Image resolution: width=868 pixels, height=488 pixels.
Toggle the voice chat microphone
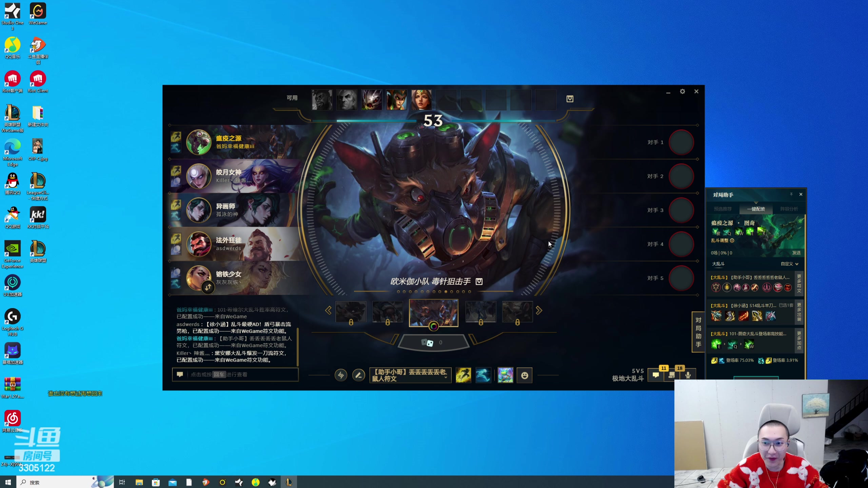[x=688, y=375]
